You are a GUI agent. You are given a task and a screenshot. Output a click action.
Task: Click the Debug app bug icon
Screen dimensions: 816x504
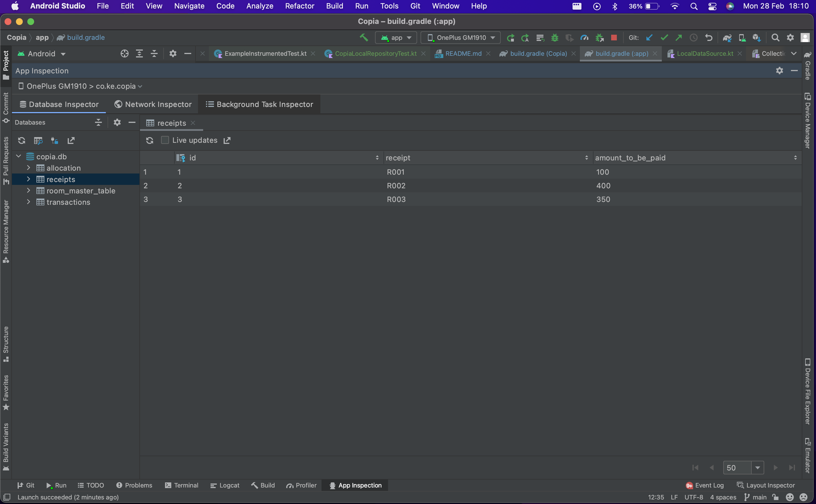point(555,38)
